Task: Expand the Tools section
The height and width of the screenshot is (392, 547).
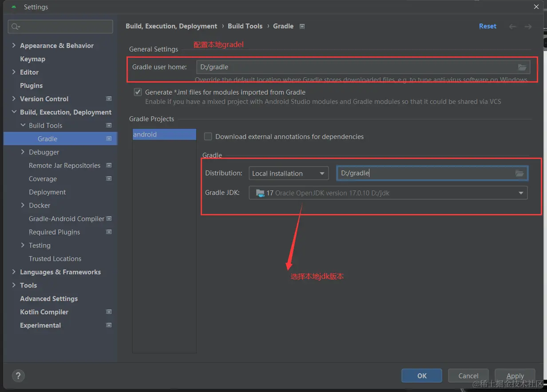Action: point(14,285)
